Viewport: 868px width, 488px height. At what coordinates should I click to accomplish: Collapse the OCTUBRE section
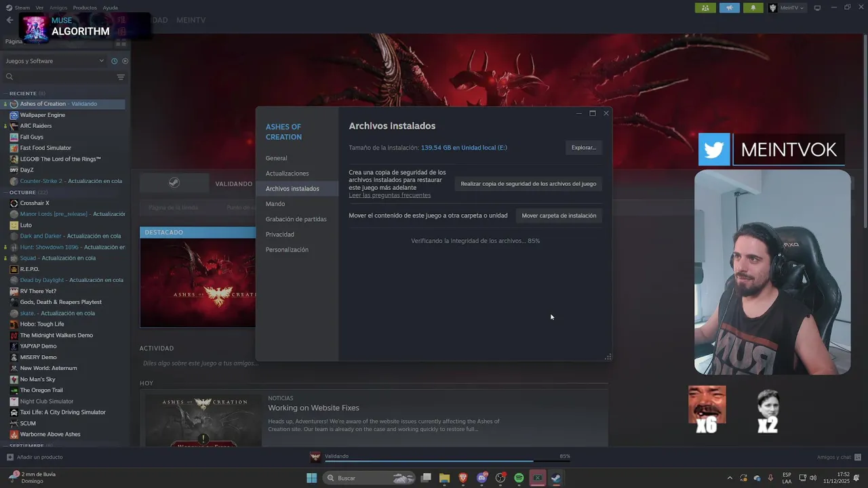pos(27,192)
